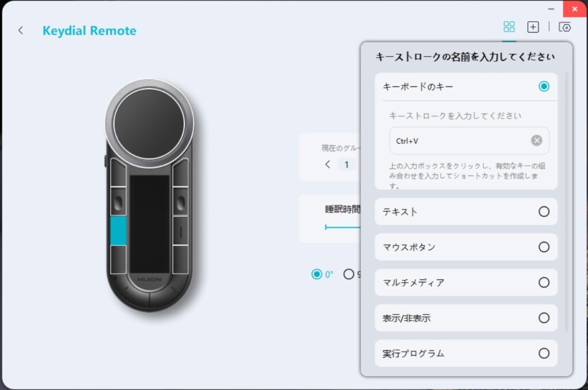Screen dimensions: 588x390
Task: Select the bottom-left key on the remote image
Action: pyautogui.click(x=118, y=260)
